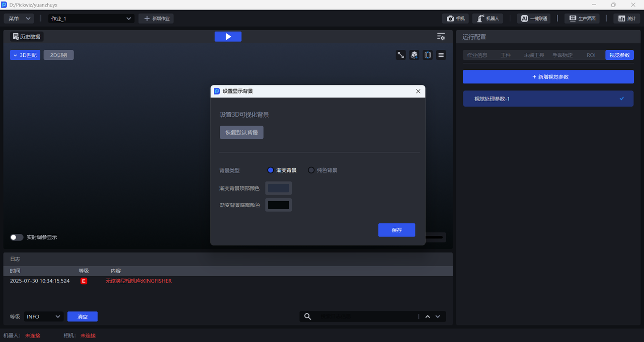The image size is (644, 342).
Task: Select the 纯色背景 solid color radio button
Action: tap(311, 170)
